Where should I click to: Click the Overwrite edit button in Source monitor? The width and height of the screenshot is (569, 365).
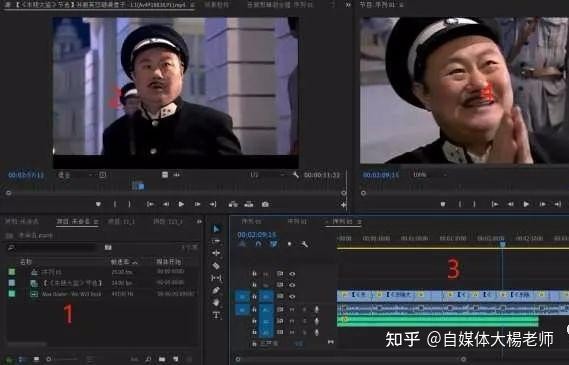[x=249, y=204]
